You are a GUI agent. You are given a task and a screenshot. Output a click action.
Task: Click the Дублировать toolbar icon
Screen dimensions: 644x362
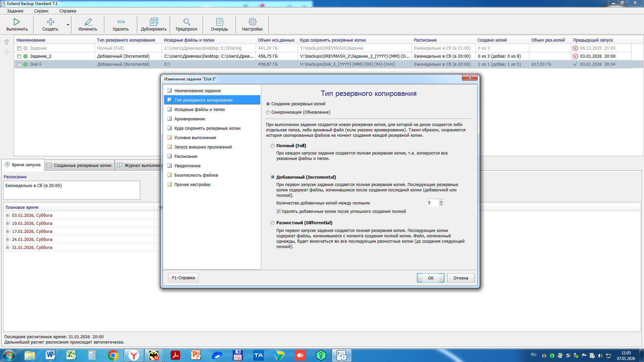point(154,22)
